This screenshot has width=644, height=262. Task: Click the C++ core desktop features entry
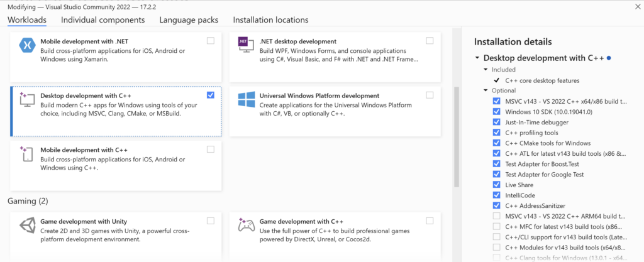(x=542, y=80)
